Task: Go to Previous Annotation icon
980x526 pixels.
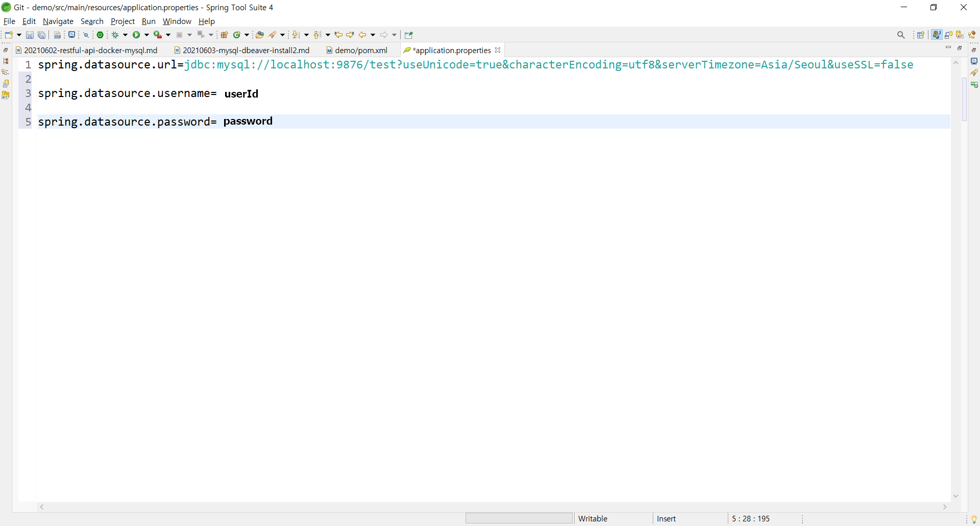Action: coord(317,35)
